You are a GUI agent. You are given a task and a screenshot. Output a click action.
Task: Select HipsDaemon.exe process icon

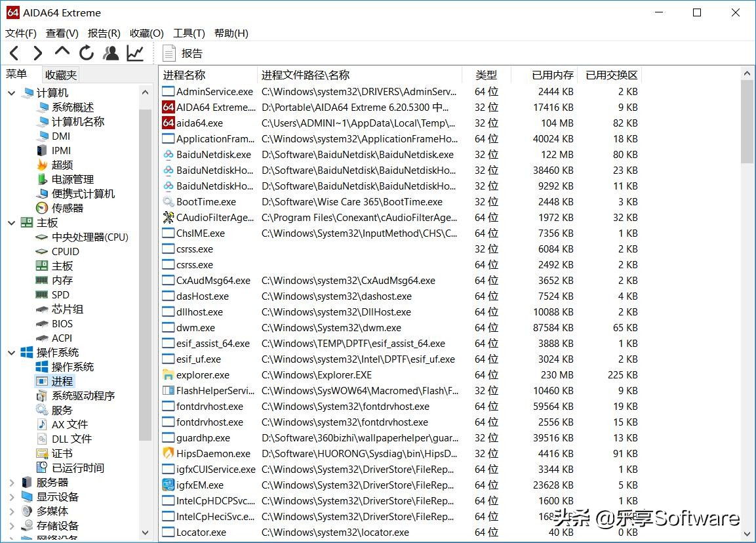point(168,453)
